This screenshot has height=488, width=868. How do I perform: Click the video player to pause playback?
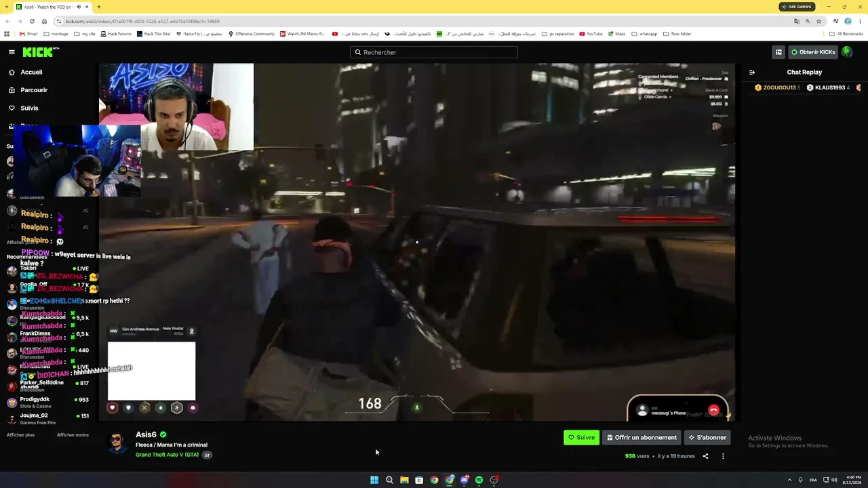416,242
